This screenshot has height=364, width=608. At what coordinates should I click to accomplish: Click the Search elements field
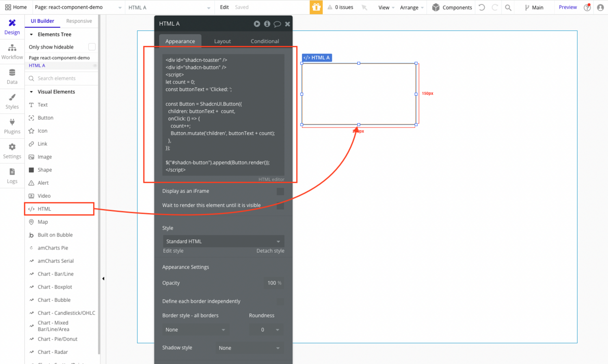click(x=61, y=78)
